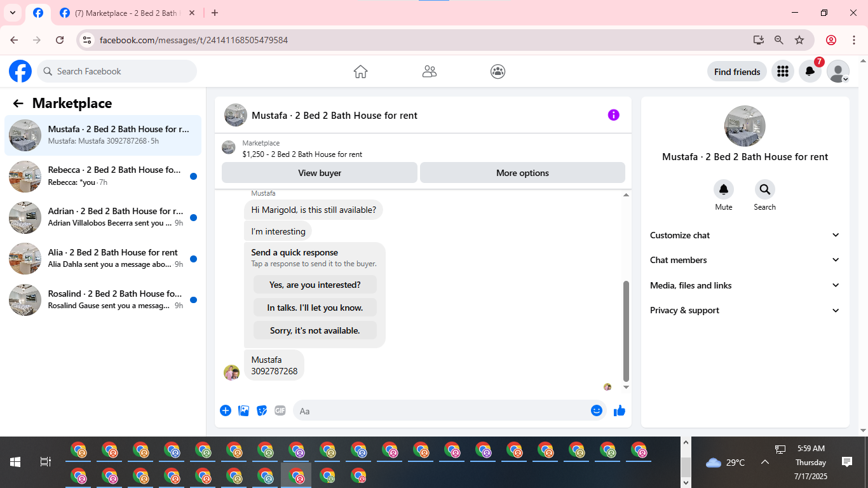Screen dimensions: 868x488
Task: Open the Facebook menu grid icon
Action: click(x=783, y=71)
